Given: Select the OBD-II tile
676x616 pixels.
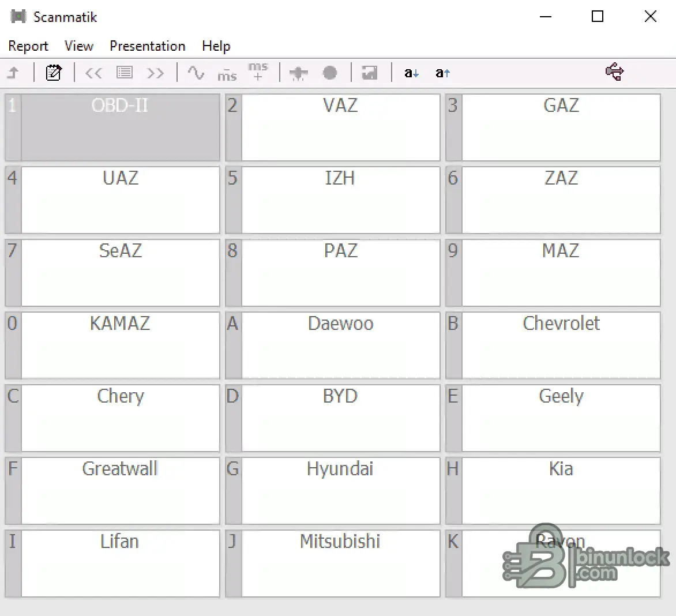Looking at the screenshot, I should pyautogui.click(x=120, y=127).
